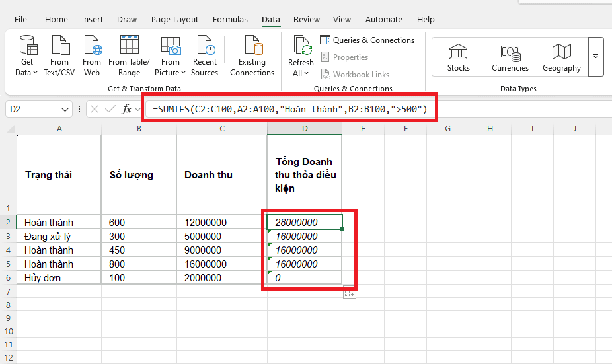Image resolution: width=612 pixels, height=364 pixels.
Task: Switch to the View tab
Action: point(342,20)
